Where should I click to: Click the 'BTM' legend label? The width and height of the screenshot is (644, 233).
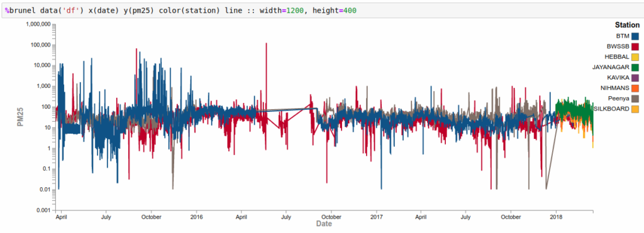click(623, 36)
